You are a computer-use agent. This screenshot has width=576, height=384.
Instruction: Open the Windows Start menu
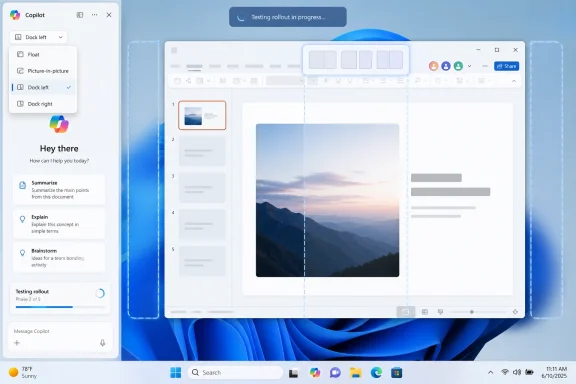pos(176,373)
